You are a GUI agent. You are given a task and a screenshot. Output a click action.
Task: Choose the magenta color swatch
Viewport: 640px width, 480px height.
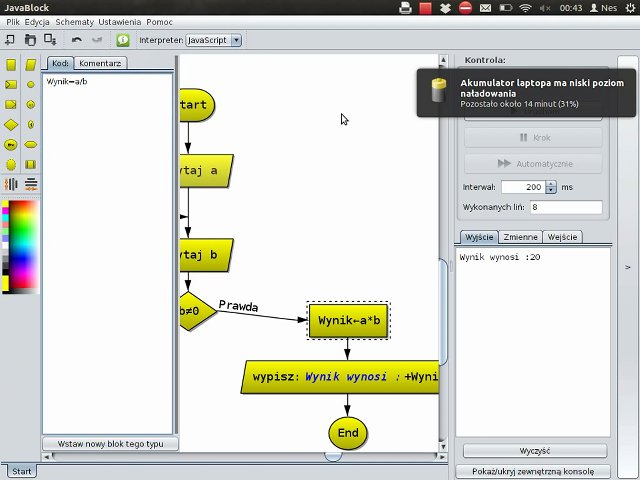point(5,211)
